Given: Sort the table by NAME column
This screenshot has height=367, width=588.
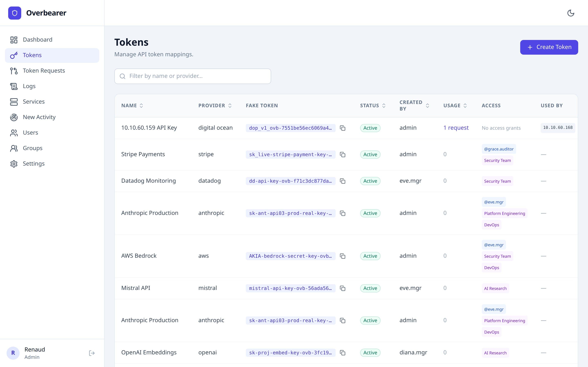Looking at the screenshot, I should coord(132,105).
